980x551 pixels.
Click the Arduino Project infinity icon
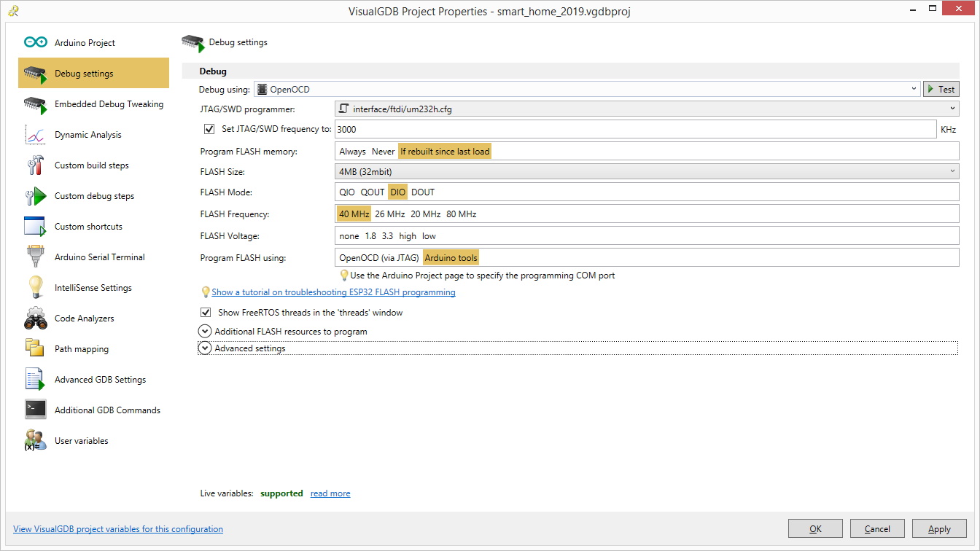point(36,43)
